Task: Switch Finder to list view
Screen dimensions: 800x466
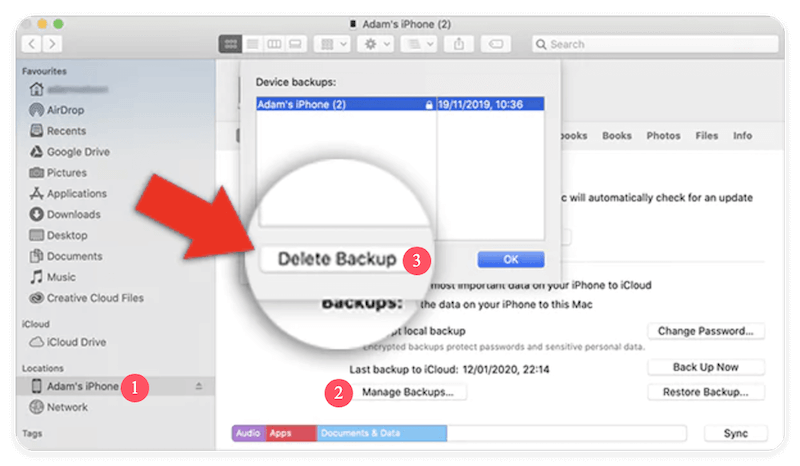Action: pyautogui.click(x=253, y=44)
